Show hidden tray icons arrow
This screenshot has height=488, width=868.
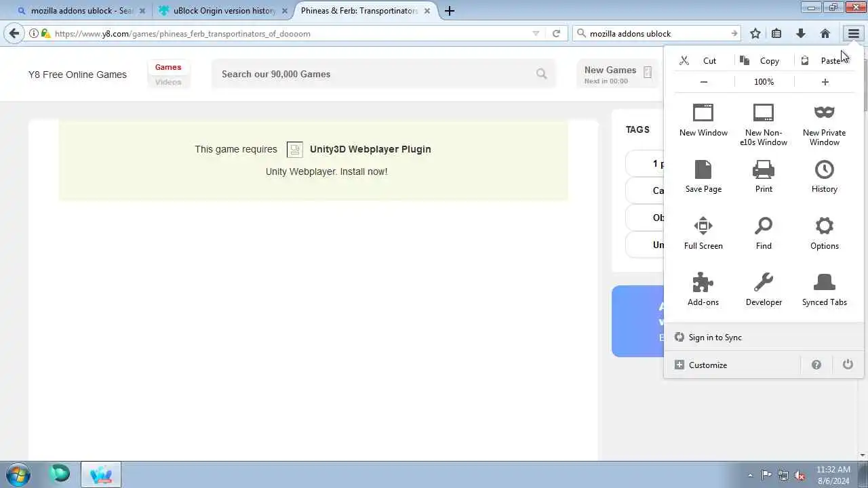pyautogui.click(x=750, y=475)
